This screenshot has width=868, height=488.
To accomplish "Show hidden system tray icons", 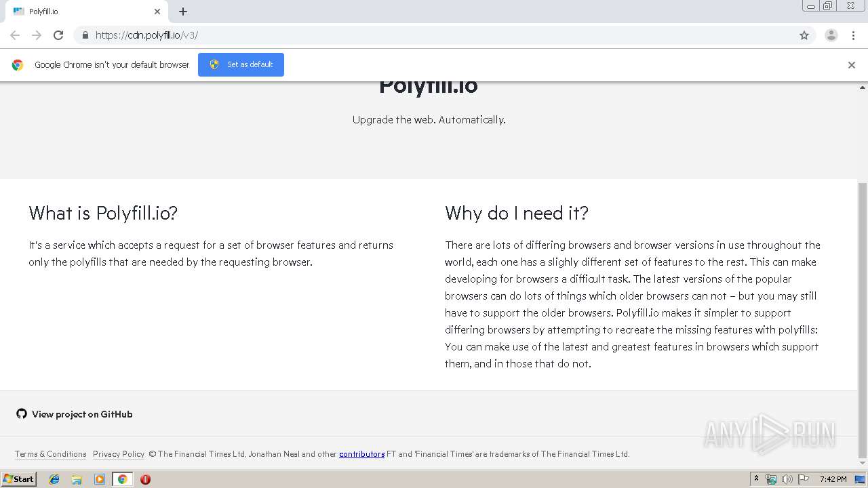I will [x=756, y=479].
